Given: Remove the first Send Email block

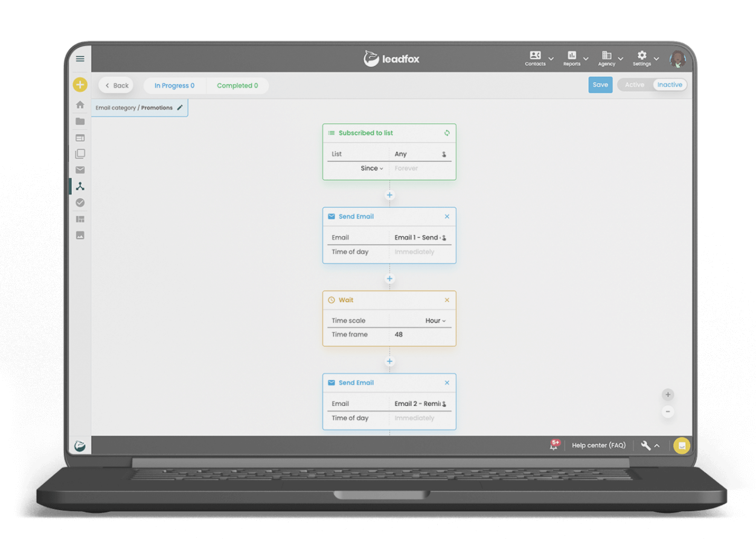Looking at the screenshot, I should pyautogui.click(x=447, y=216).
